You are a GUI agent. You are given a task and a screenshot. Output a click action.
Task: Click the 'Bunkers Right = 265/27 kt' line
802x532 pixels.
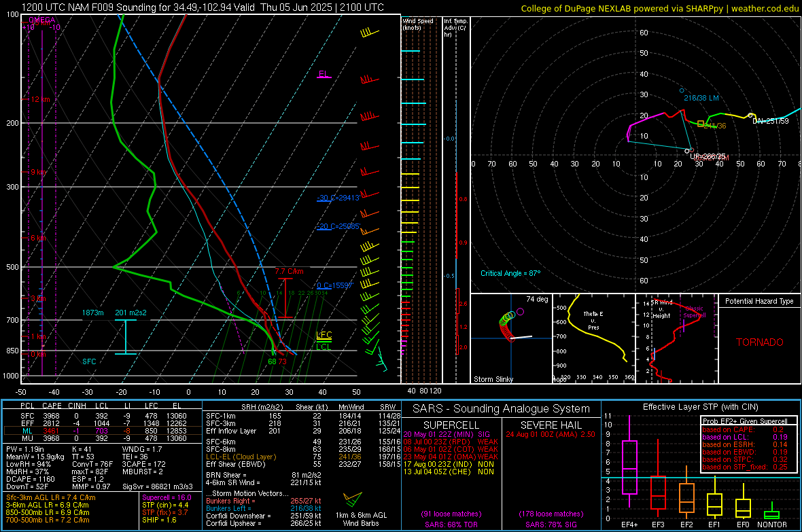tap(264, 501)
